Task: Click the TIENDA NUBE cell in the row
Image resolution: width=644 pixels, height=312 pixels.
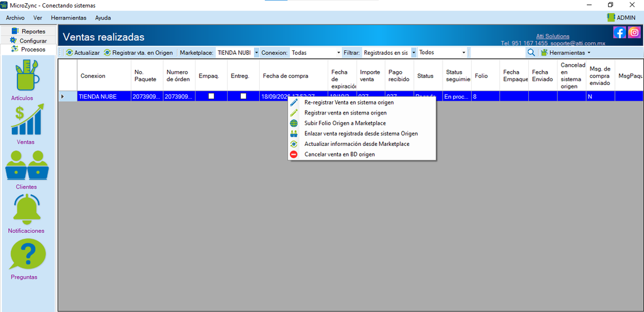Action: [104, 96]
